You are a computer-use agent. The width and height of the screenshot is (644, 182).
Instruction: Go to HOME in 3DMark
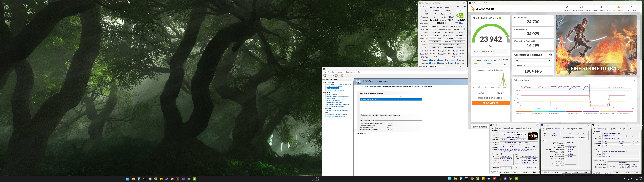pos(567,9)
